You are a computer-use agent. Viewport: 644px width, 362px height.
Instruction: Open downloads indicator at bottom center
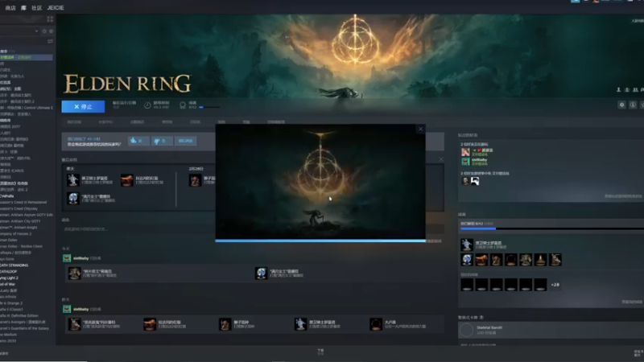click(320, 352)
